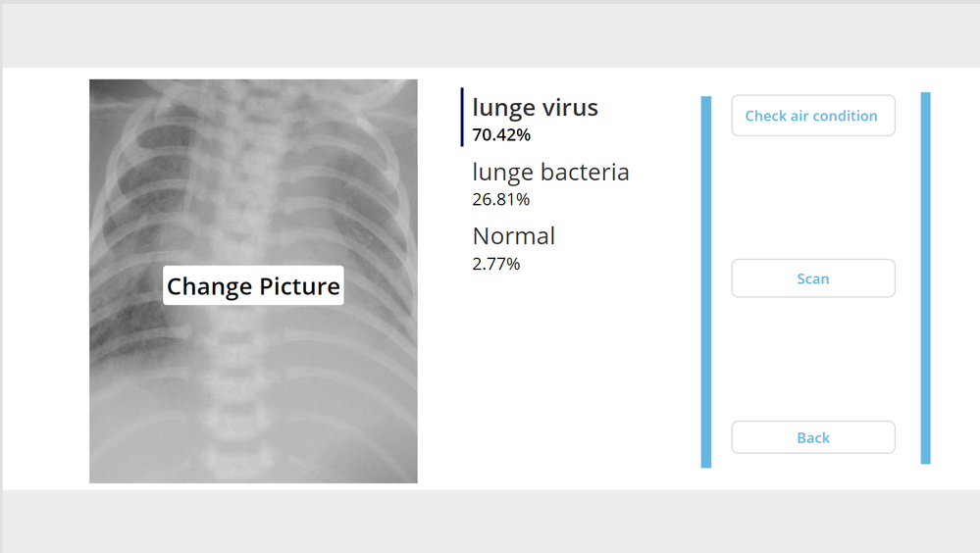Click the spine in the chest X-ray
This screenshot has width=980, height=553.
click(235, 196)
